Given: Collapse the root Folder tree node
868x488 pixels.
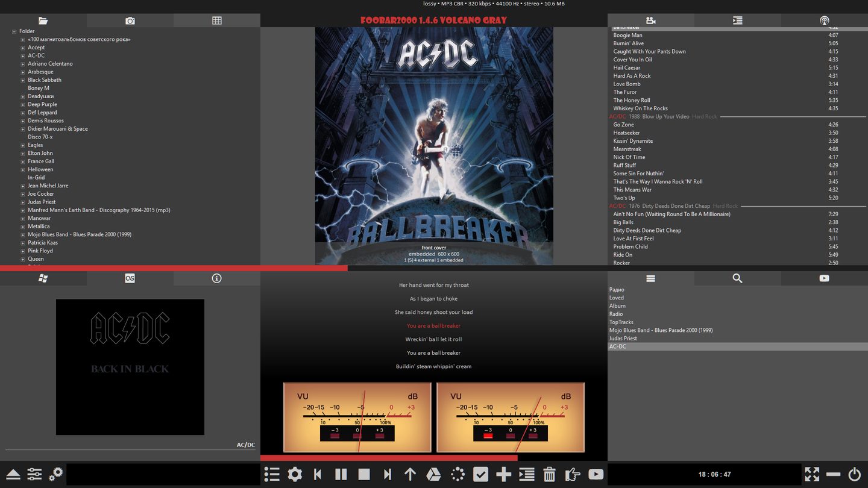Looking at the screenshot, I should [14, 31].
